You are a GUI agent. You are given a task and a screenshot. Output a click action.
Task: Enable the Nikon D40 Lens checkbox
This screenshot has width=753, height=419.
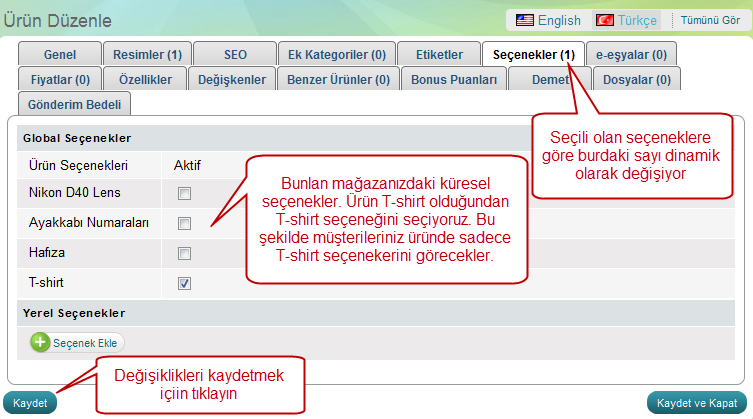[x=184, y=193]
